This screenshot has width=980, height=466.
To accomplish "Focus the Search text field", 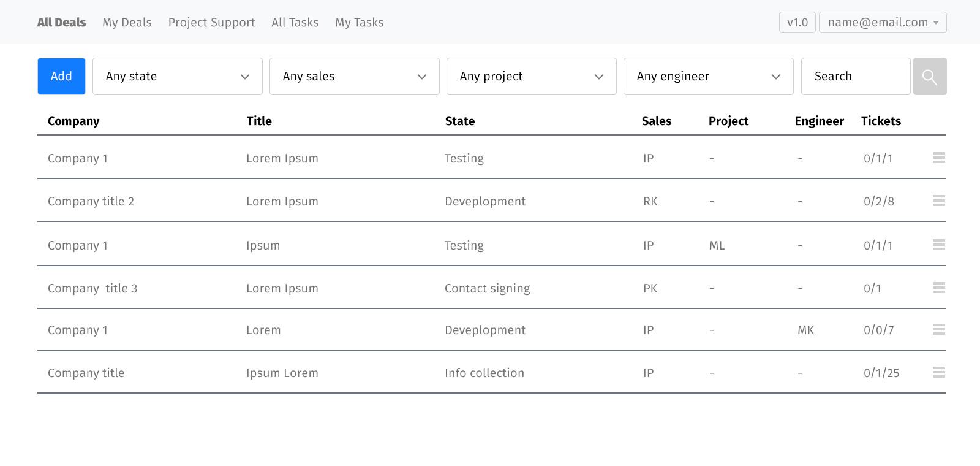I will click(x=855, y=77).
